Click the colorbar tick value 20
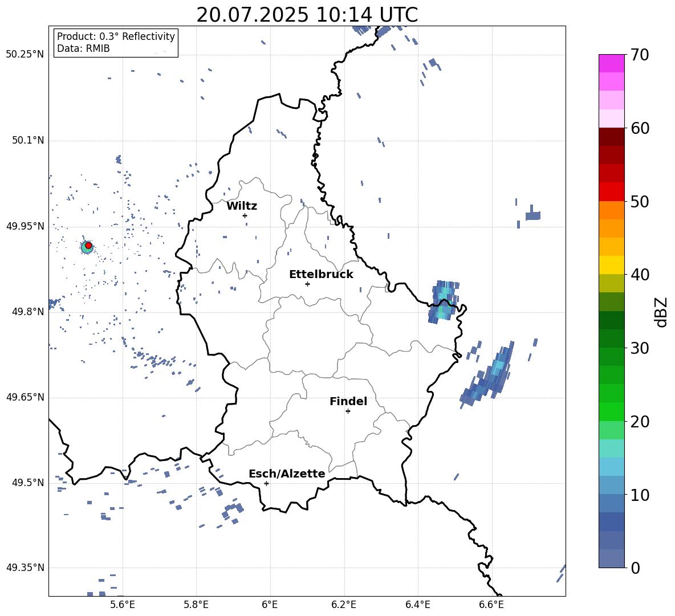Image resolution: width=675 pixels, height=616 pixels. [x=640, y=422]
